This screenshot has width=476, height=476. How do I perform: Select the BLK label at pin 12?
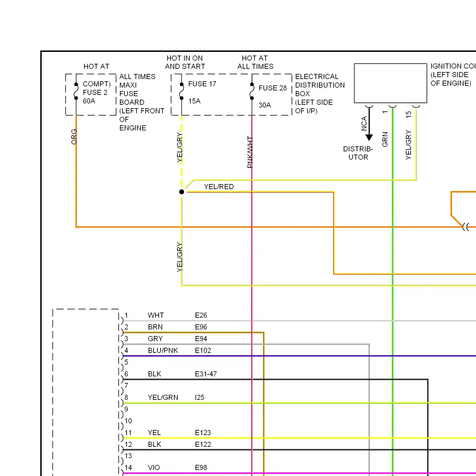(x=155, y=444)
